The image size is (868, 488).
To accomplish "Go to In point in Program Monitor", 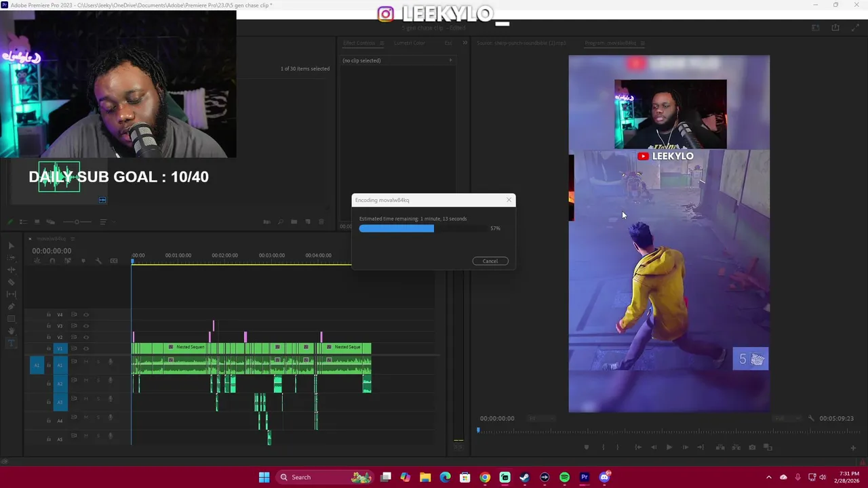I will [x=638, y=447].
